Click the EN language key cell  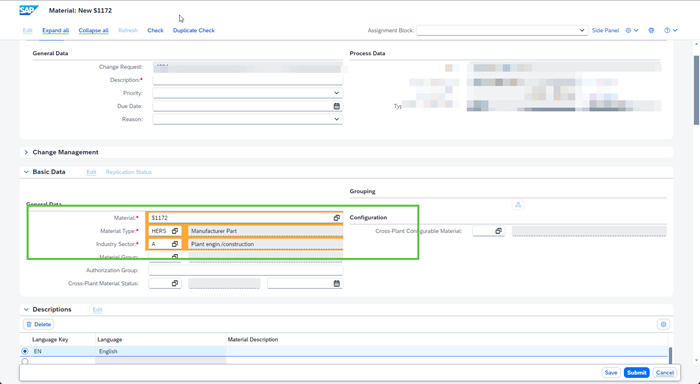[62, 351]
